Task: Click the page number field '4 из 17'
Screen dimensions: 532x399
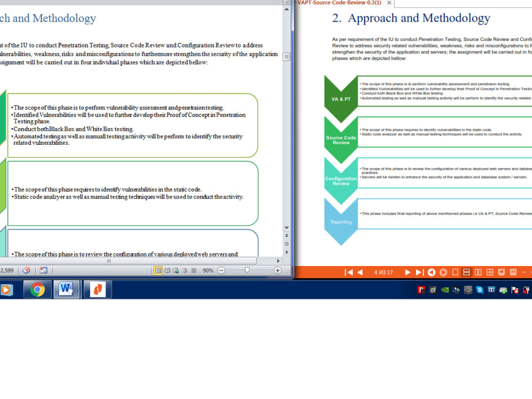Action: (384, 272)
